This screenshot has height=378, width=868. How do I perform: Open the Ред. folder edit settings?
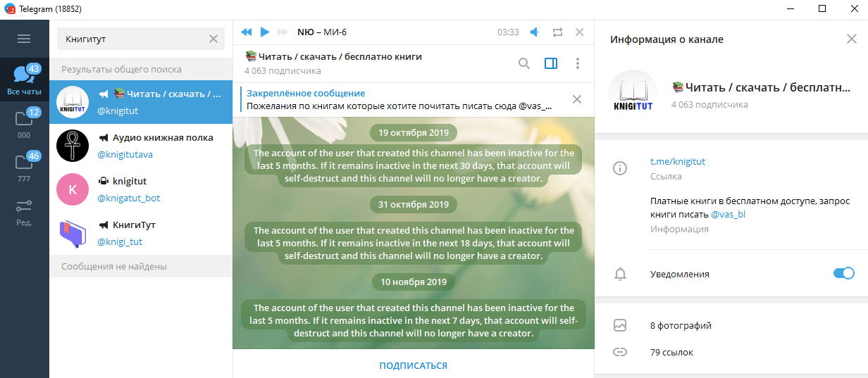tap(24, 211)
